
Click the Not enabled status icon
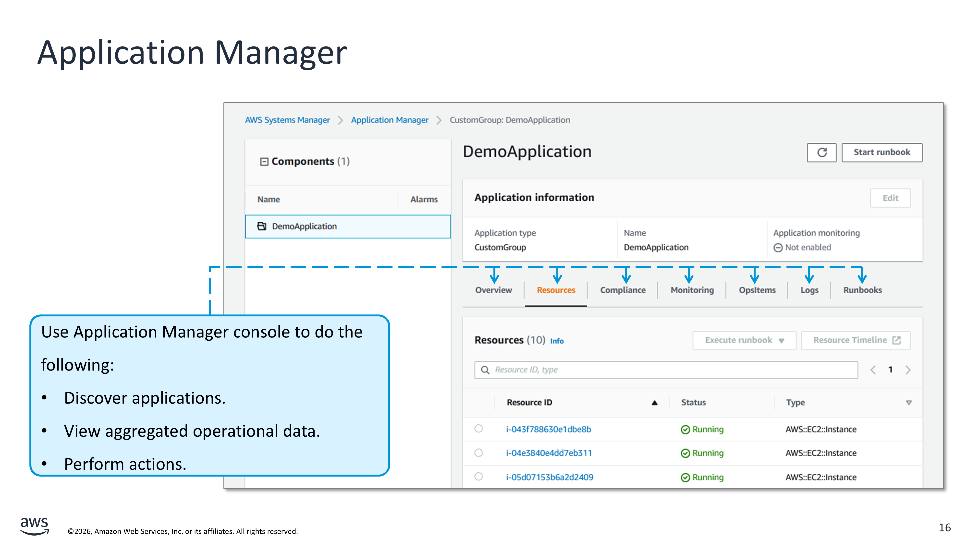[778, 248]
